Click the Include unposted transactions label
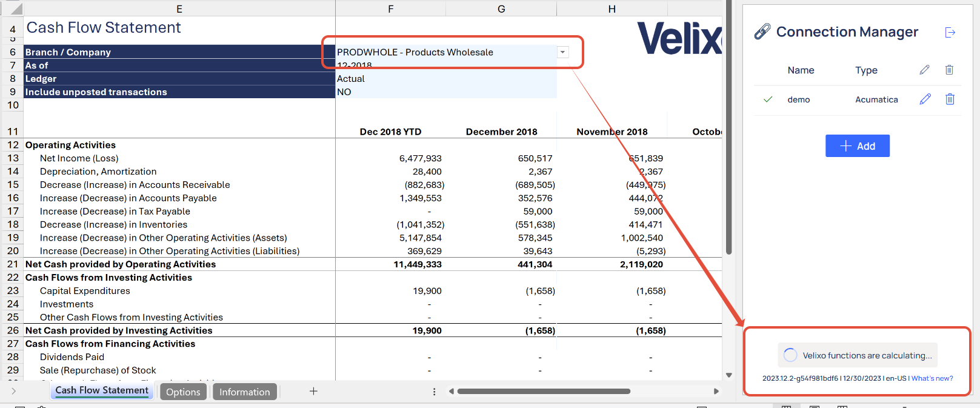The height and width of the screenshot is (408, 980). pyautogui.click(x=96, y=92)
